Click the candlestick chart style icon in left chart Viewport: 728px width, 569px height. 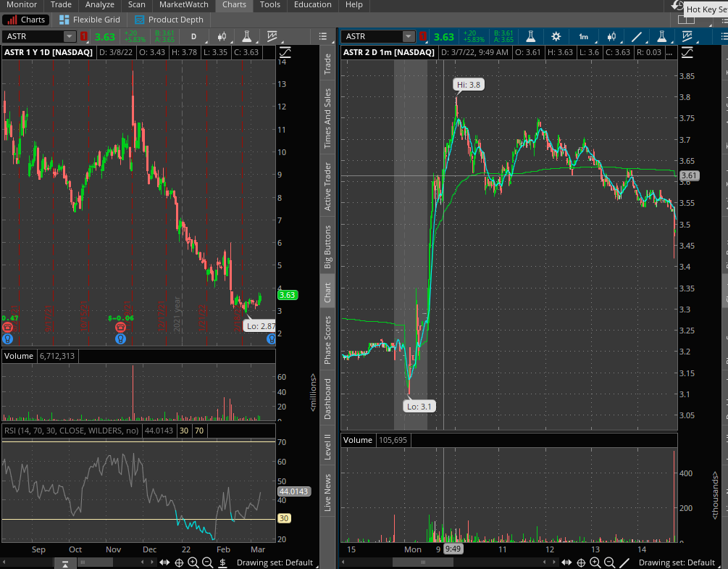[222, 36]
